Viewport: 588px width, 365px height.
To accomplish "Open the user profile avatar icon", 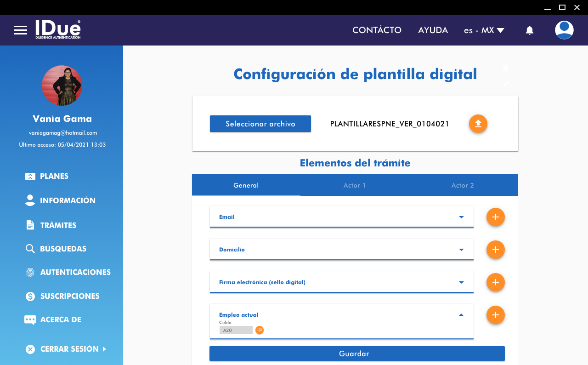I will pyautogui.click(x=564, y=30).
